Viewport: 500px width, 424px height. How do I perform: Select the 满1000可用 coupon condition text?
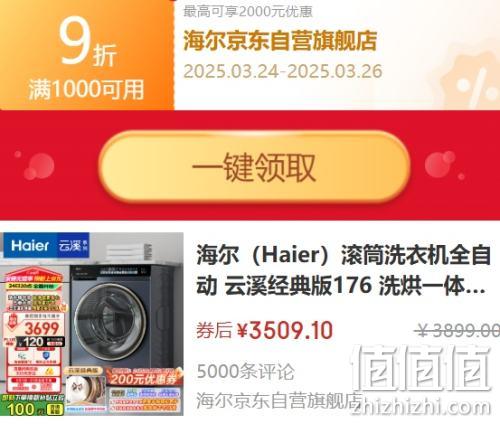coord(86,89)
